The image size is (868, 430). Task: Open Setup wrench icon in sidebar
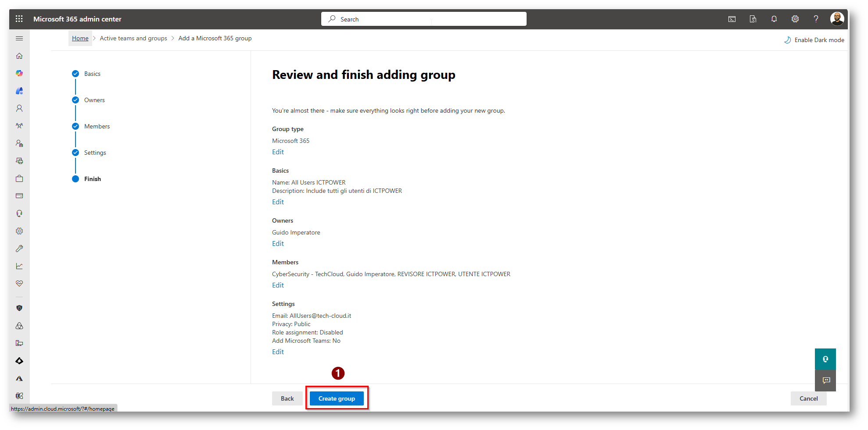tap(19, 249)
